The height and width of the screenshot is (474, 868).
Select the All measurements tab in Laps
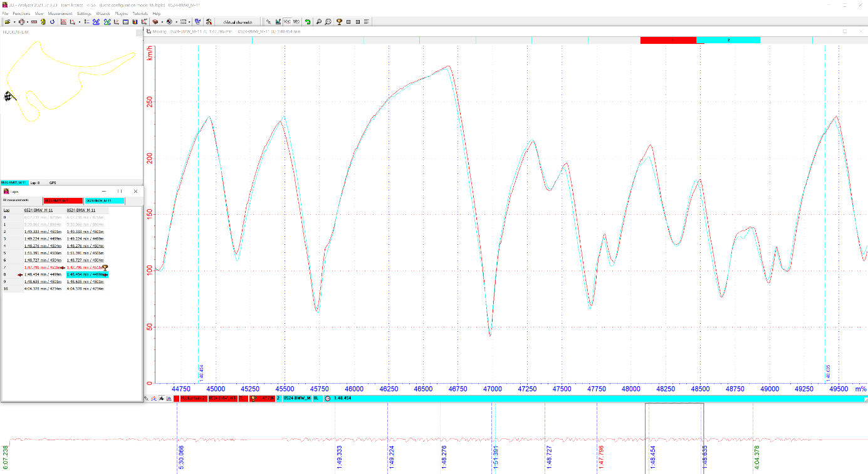[x=16, y=200]
